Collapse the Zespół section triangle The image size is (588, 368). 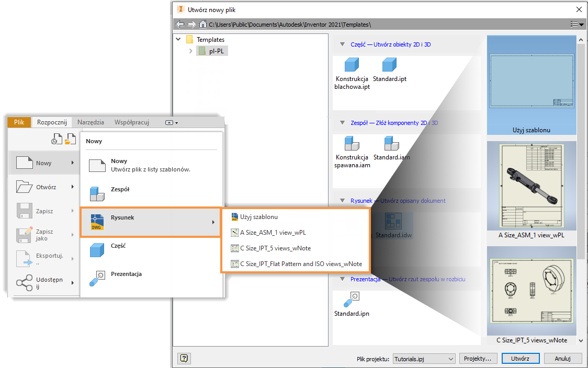click(342, 122)
